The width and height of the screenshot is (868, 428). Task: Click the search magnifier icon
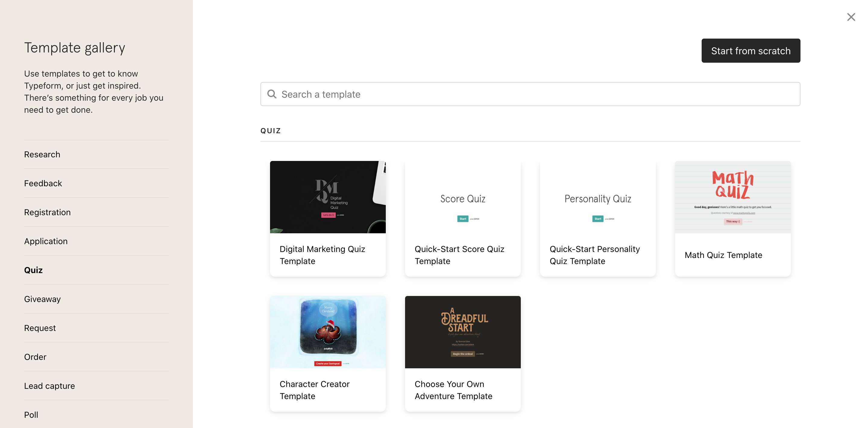272,94
